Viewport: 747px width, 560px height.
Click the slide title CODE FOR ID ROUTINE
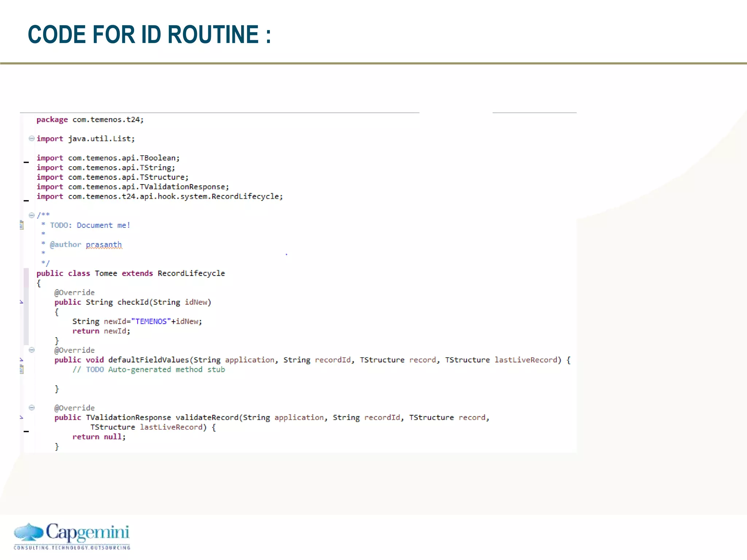click(150, 35)
